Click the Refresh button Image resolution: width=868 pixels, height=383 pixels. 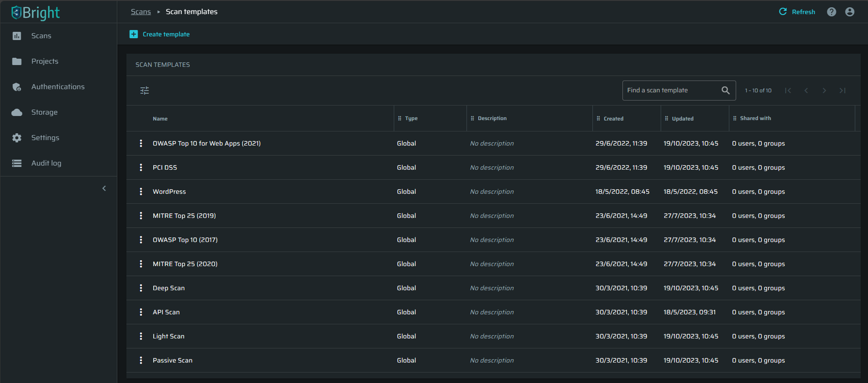[x=797, y=12]
